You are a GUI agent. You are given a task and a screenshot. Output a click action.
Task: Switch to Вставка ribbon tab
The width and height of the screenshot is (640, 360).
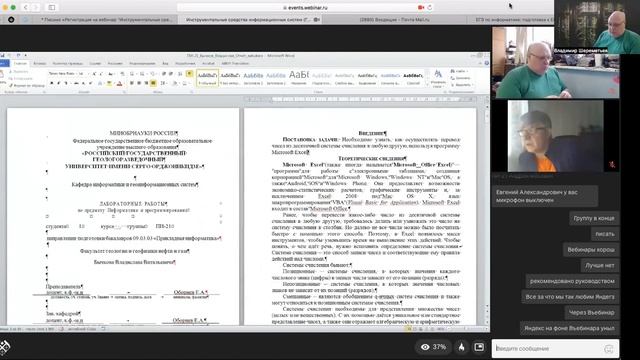tap(40, 63)
